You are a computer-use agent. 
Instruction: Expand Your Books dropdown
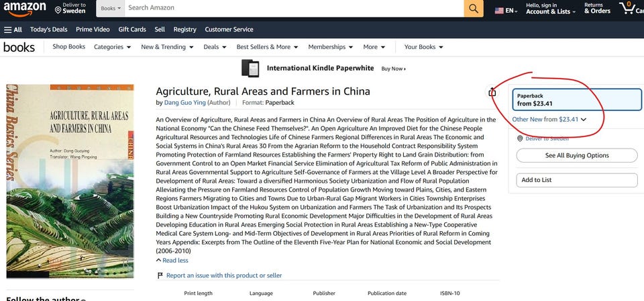(424, 47)
